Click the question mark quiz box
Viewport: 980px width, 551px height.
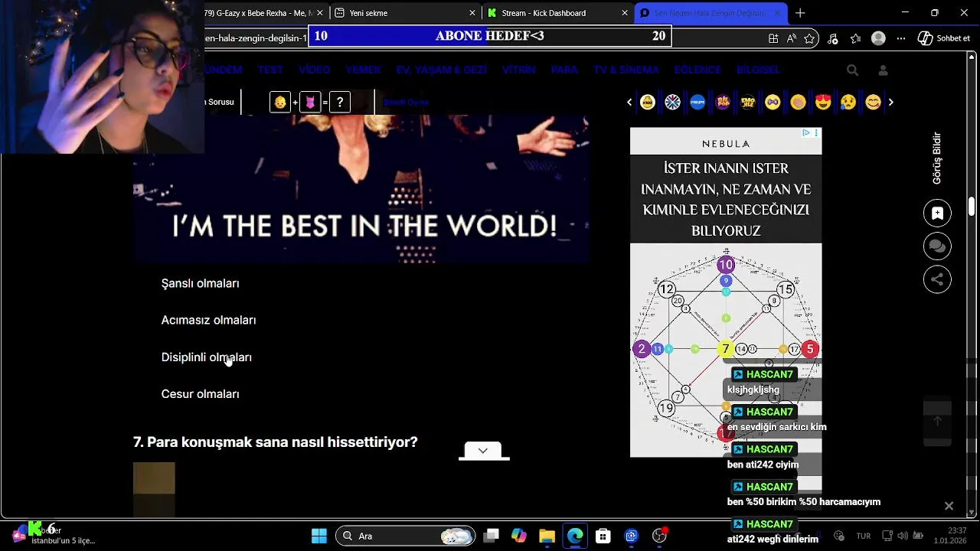coord(340,102)
